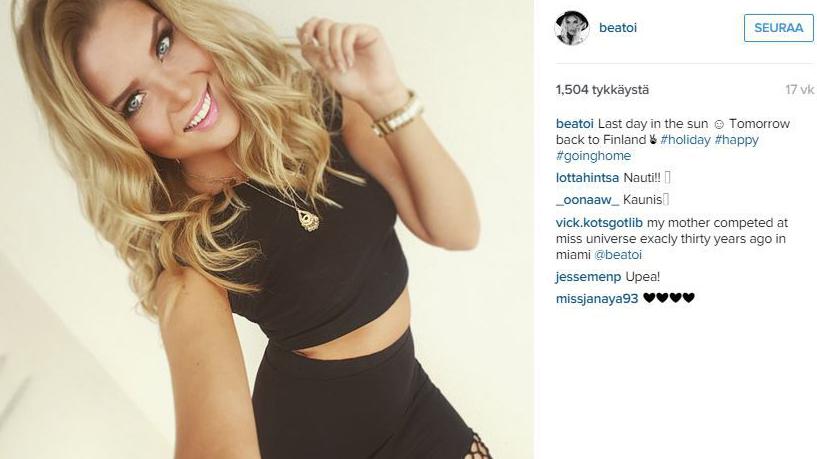Click the SEURAA follow button
This screenshot has width=817, height=459.
click(778, 28)
